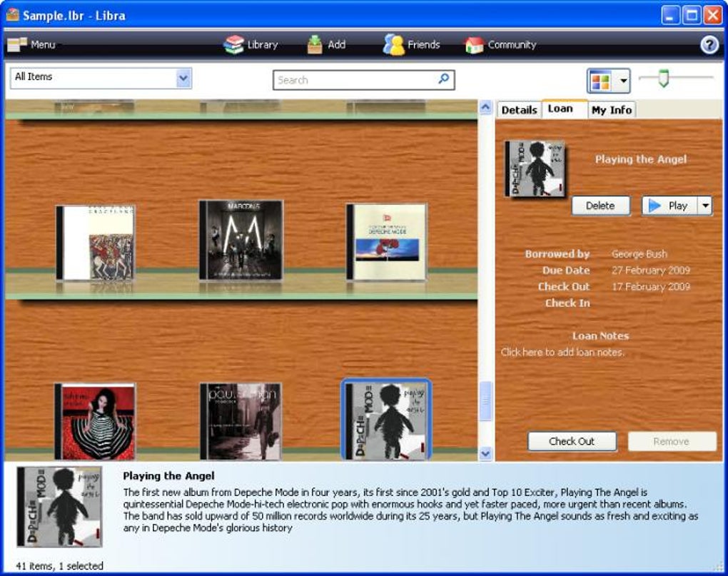Expand the All Items filter dropdown
This screenshot has height=576, width=728.
coord(184,78)
